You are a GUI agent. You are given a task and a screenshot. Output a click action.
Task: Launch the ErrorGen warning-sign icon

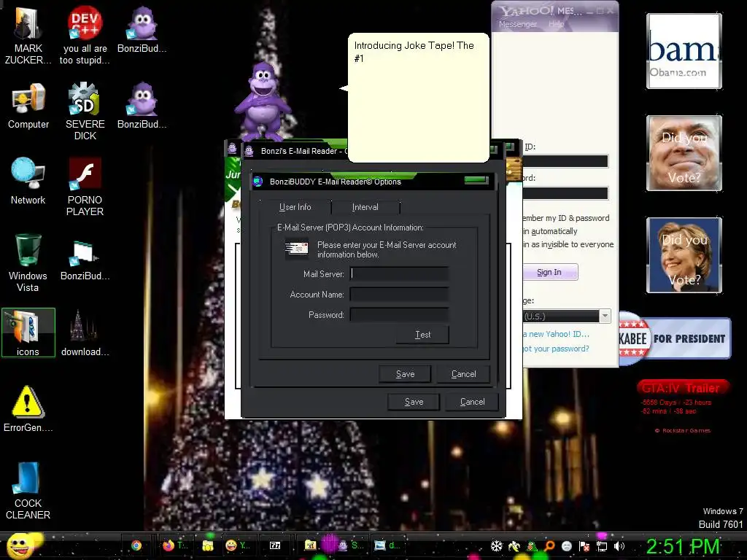tap(28, 408)
